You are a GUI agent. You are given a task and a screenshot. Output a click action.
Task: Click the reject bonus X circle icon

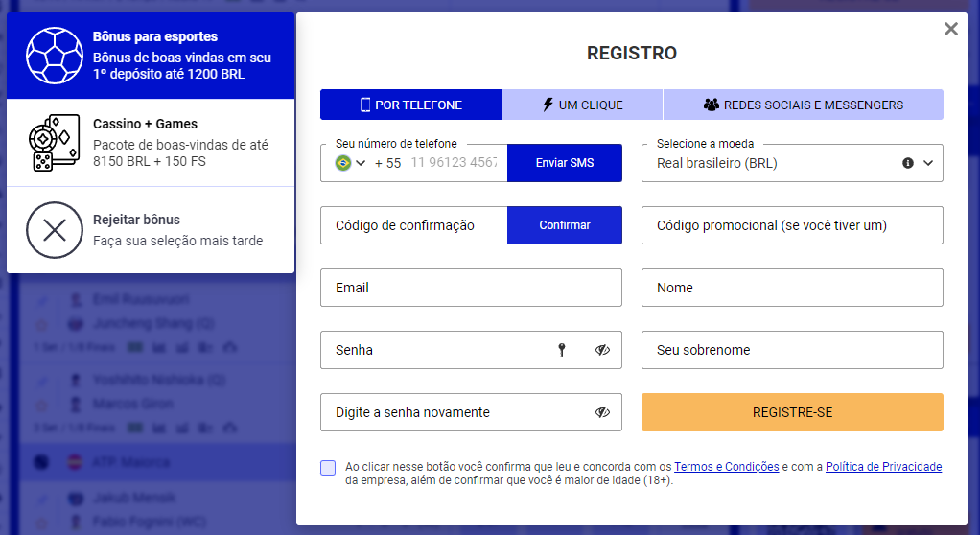[55, 230]
